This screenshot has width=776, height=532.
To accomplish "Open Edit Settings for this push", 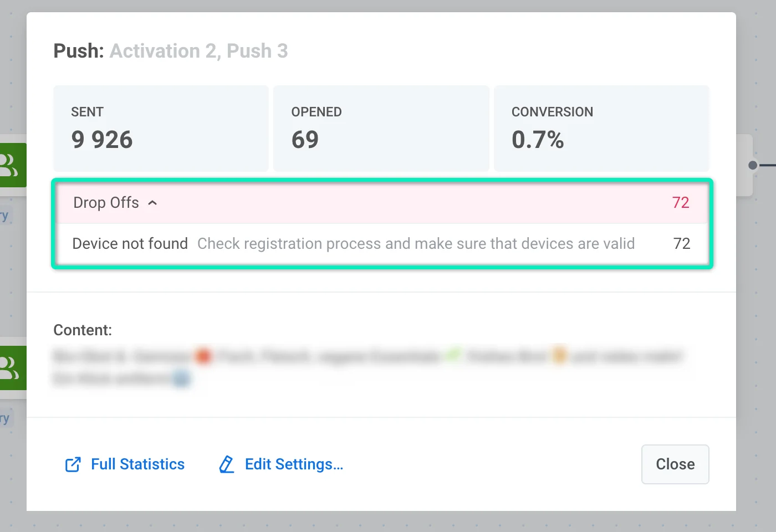I will tap(294, 464).
